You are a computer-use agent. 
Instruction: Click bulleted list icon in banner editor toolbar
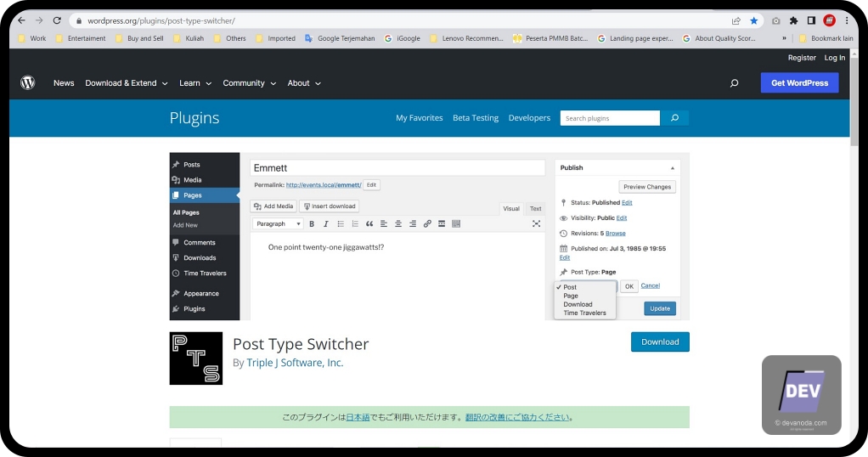(x=341, y=223)
